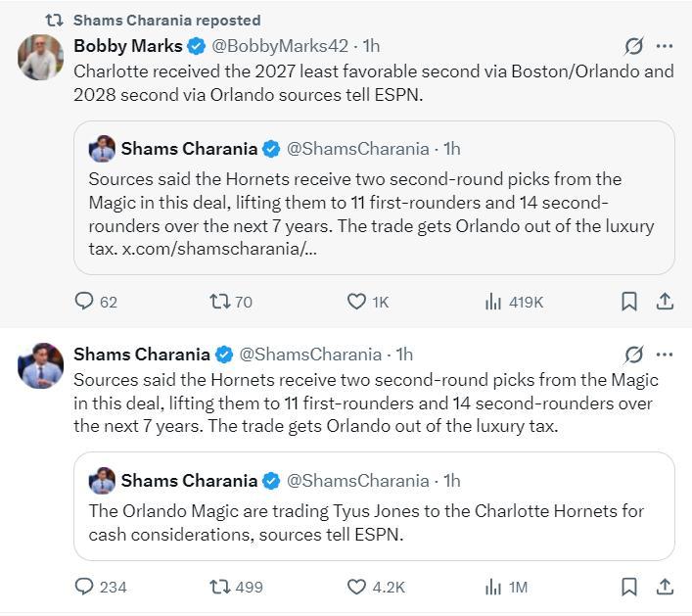
Task: Open the @BobbyMarks42 handle link
Action: pos(280,46)
